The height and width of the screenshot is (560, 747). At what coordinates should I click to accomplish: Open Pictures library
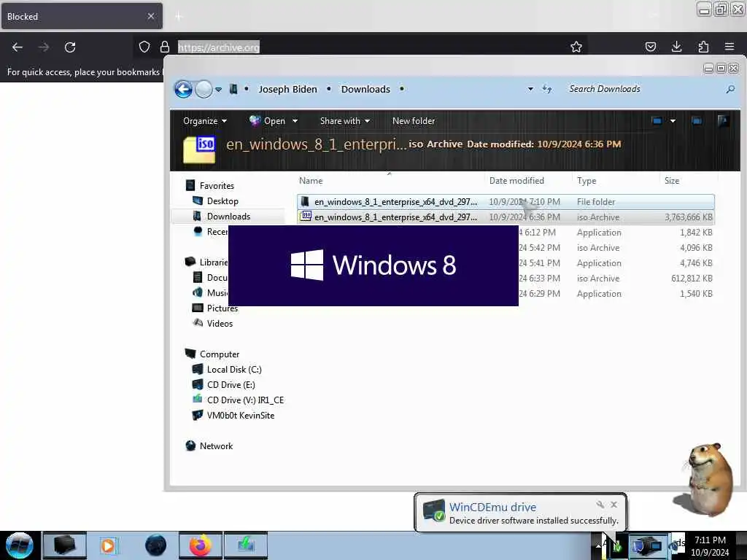214,308
